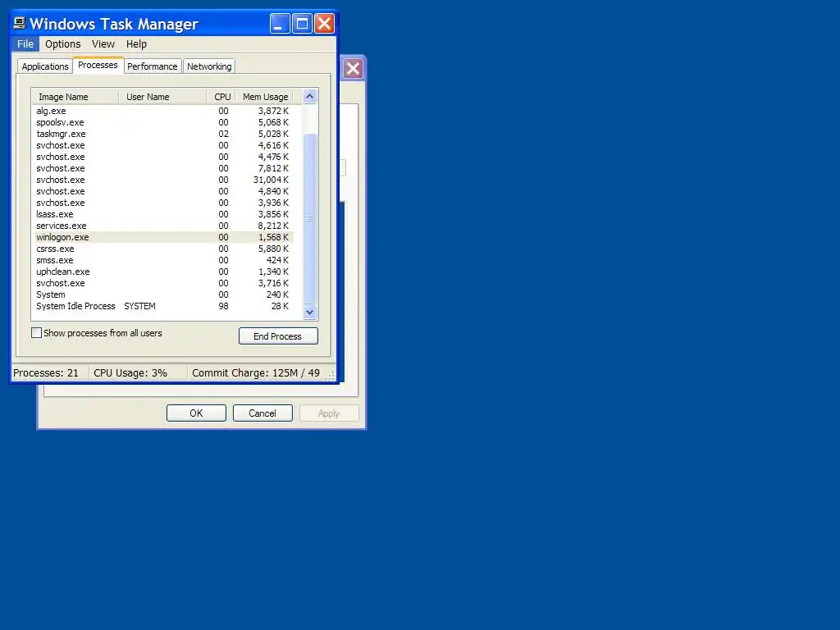The width and height of the screenshot is (840, 630).
Task: Select the smss.exe process
Action: coord(163,260)
